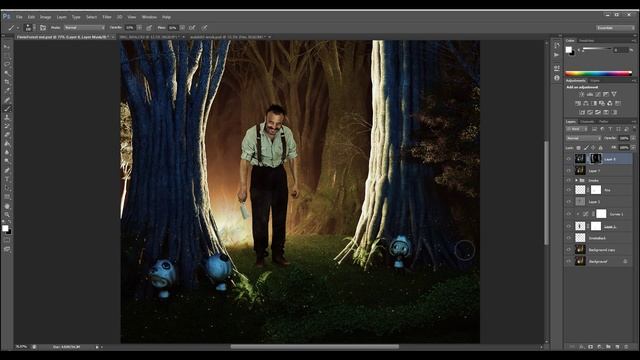Open the Filter menu

pyautogui.click(x=107, y=17)
